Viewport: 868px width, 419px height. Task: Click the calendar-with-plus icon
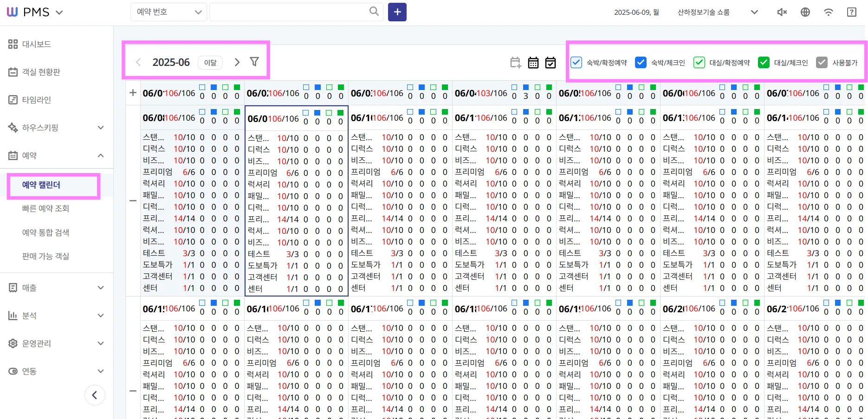516,63
